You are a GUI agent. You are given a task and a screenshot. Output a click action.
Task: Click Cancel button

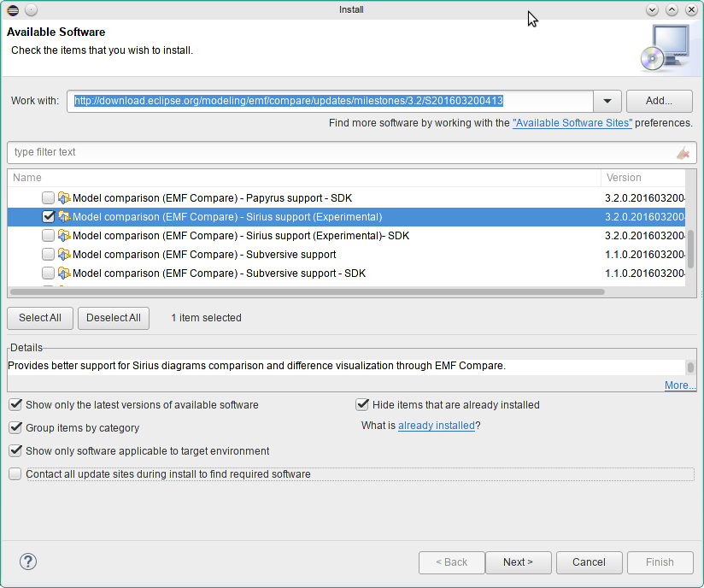point(589,562)
